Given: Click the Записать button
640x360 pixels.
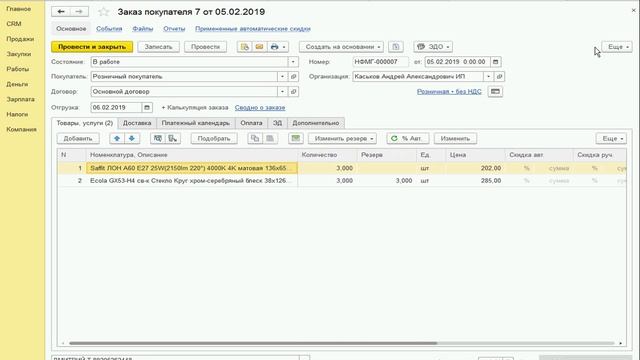Looking at the screenshot, I should [158, 47].
